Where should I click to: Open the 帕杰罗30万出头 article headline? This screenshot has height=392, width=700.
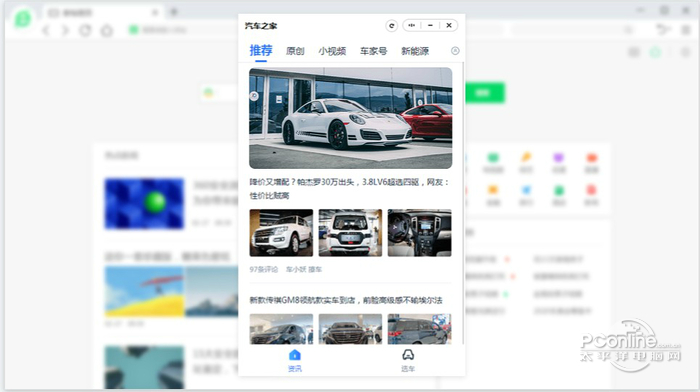click(350, 188)
